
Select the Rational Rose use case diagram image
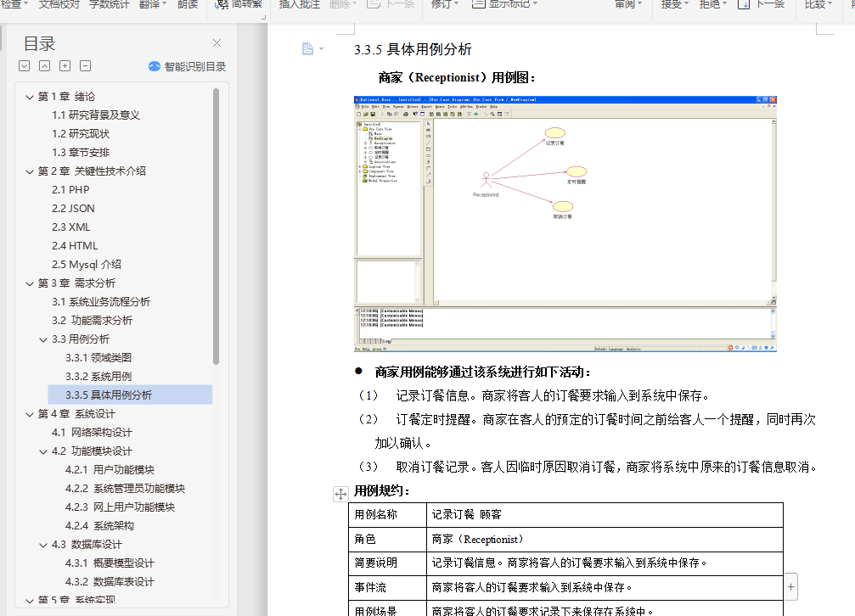(x=565, y=224)
